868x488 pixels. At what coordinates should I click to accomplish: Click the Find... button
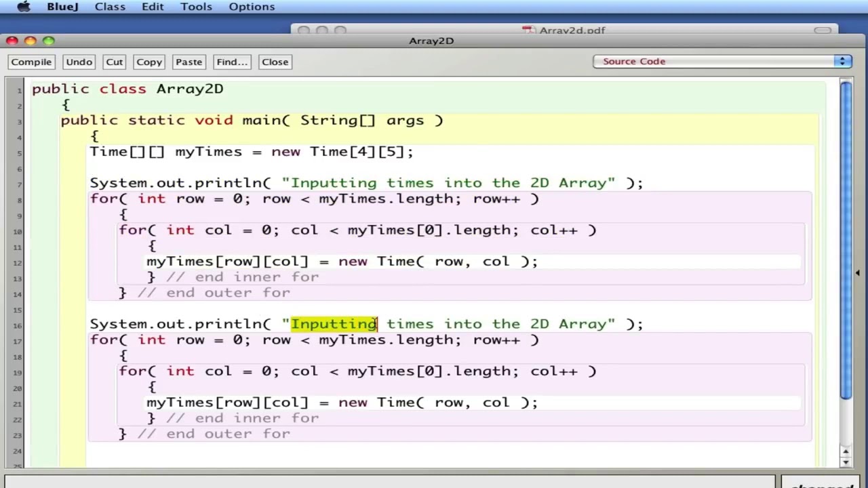(x=231, y=62)
